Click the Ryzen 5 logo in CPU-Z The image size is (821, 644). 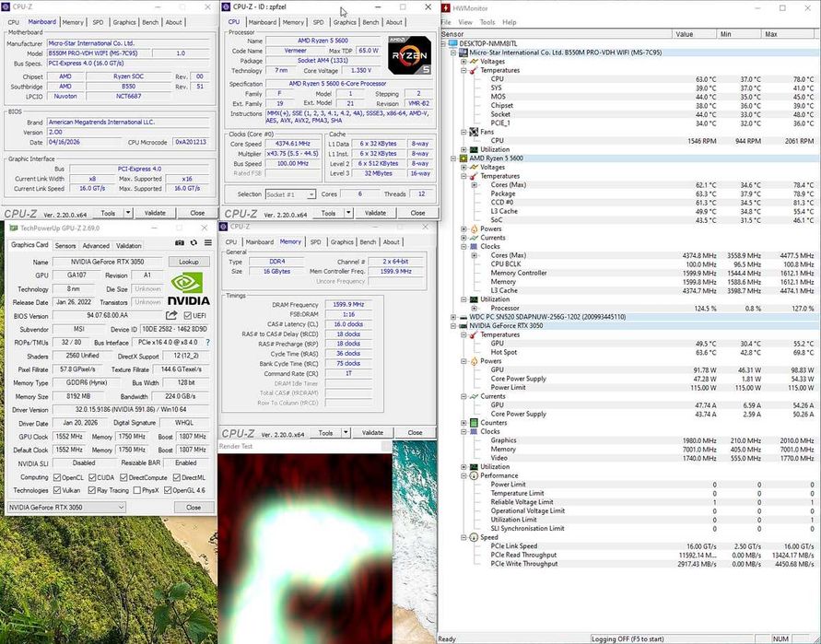(x=409, y=55)
